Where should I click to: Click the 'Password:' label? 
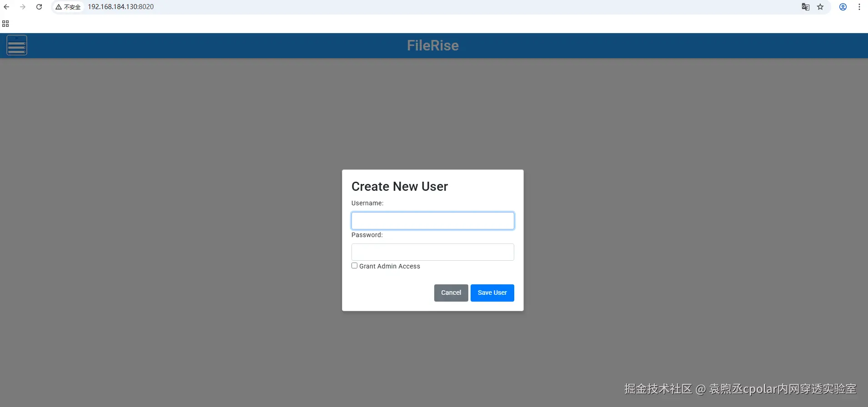tap(367, 235)
